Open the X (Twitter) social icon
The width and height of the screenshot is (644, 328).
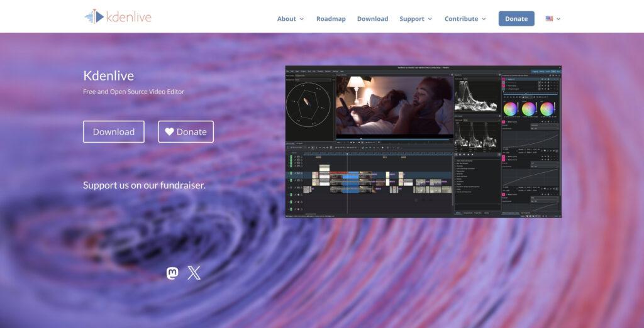(x=194, y=273)
